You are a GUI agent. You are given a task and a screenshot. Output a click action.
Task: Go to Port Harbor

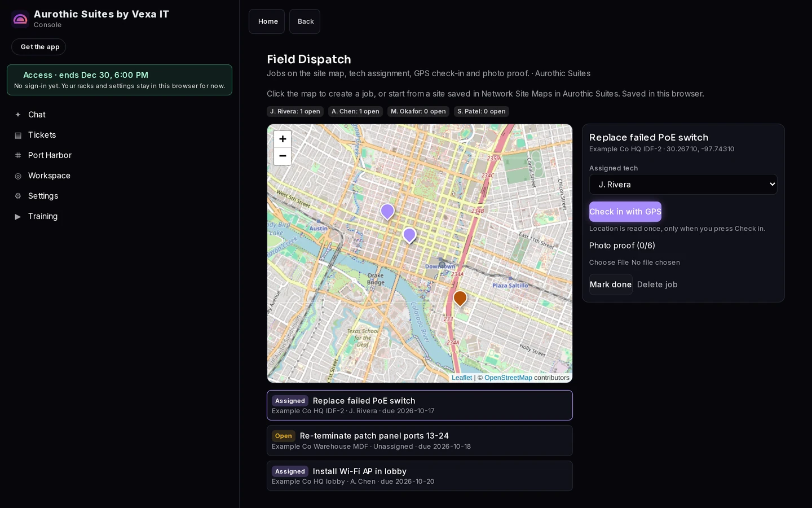click(x=120, y=155)
